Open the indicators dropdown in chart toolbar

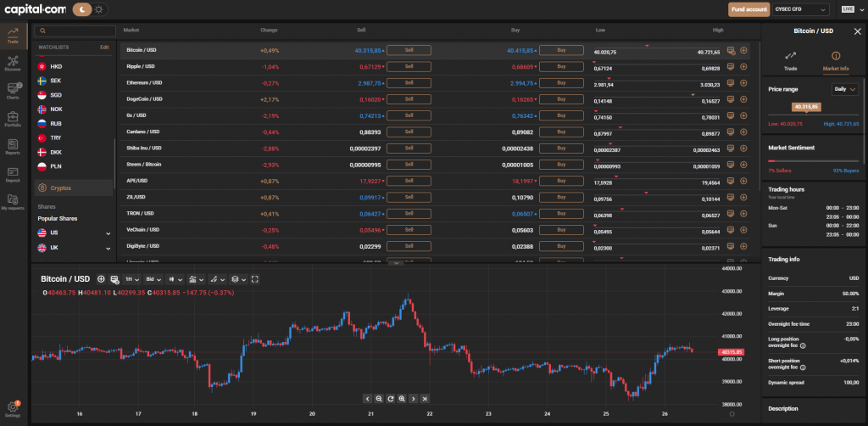tap(196, 279)
